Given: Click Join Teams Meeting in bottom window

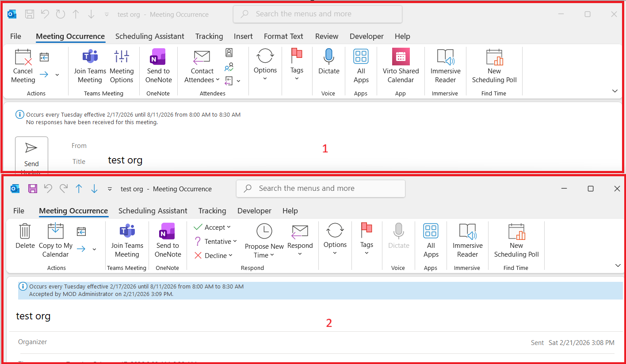Looking at the screenshot, I should pyautogui.click(x=127, y=241).
